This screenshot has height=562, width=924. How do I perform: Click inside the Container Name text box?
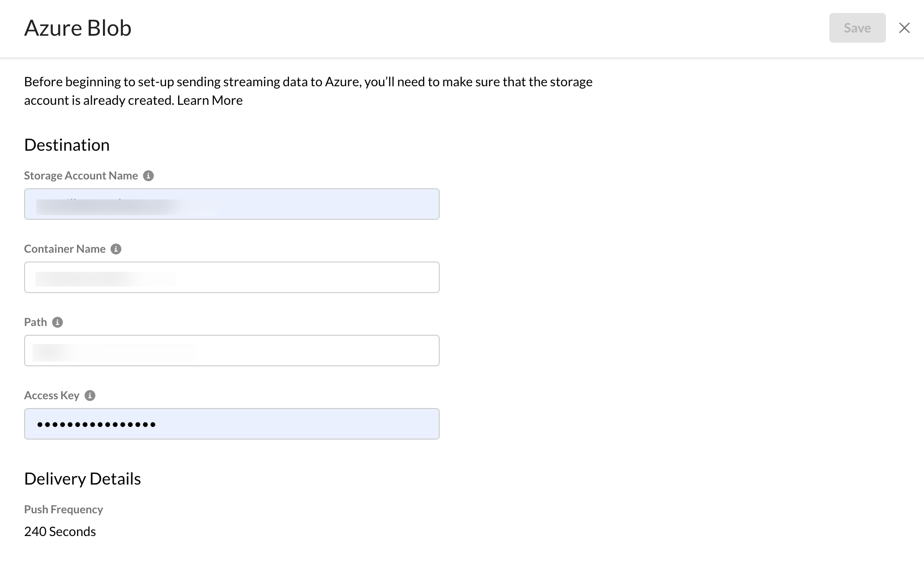[x=231, y=277]
